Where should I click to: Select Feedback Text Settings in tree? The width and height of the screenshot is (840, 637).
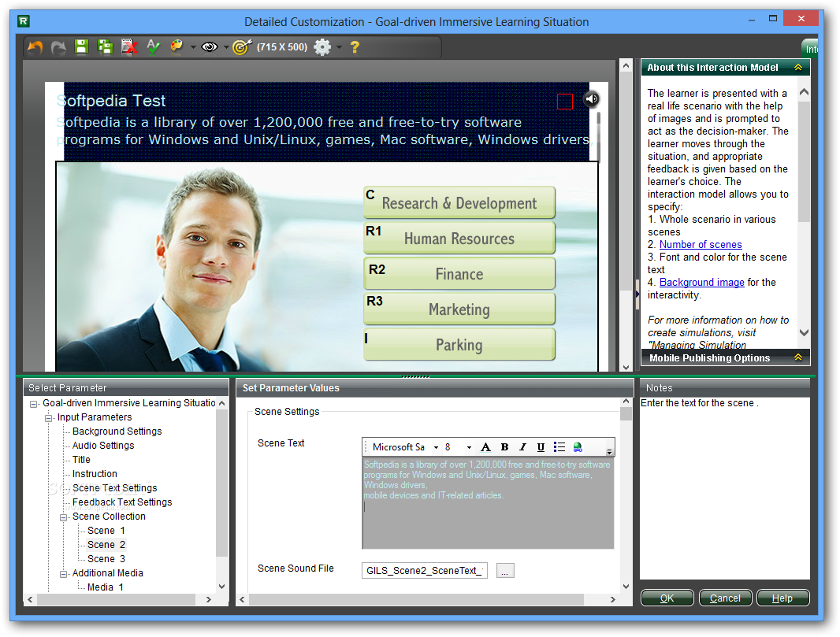pyautogui.click(x=122, y=502)
